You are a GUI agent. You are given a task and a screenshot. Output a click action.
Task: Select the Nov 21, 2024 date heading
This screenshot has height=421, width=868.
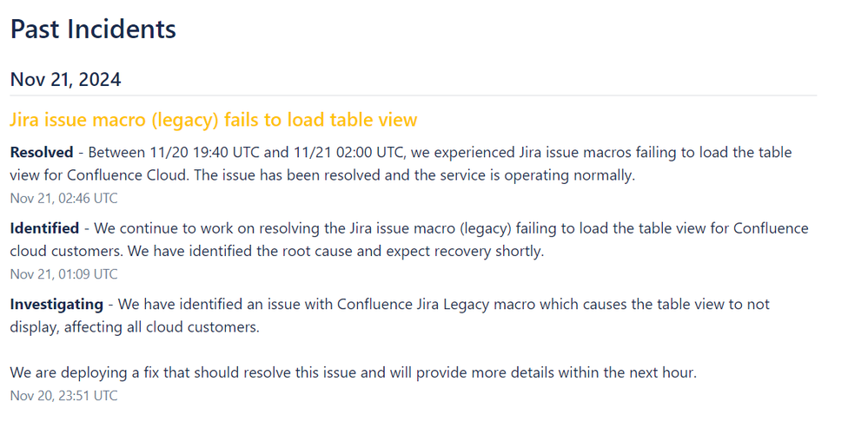(65, 80)
